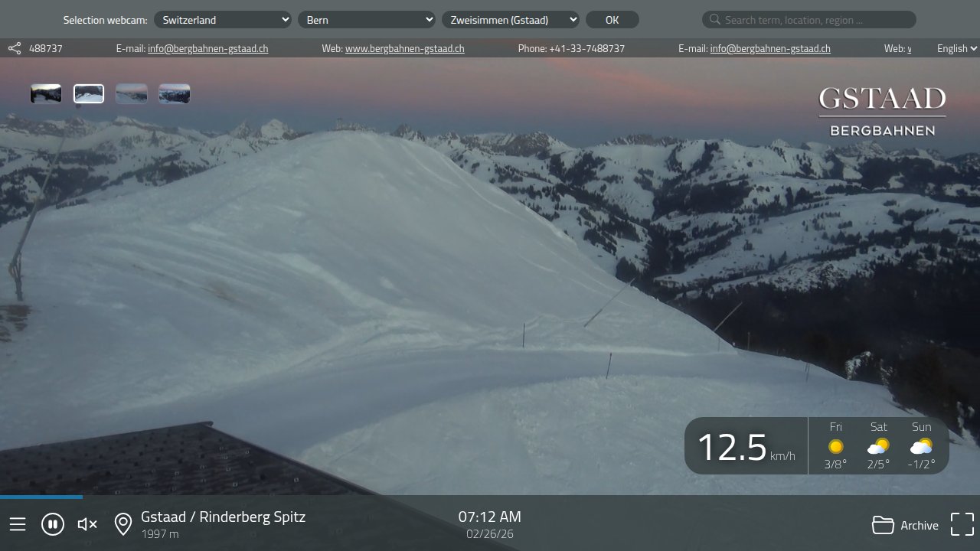Expand the Switzerland country dropdown
This screenshot has height=551, width=980.
(223, 20)
